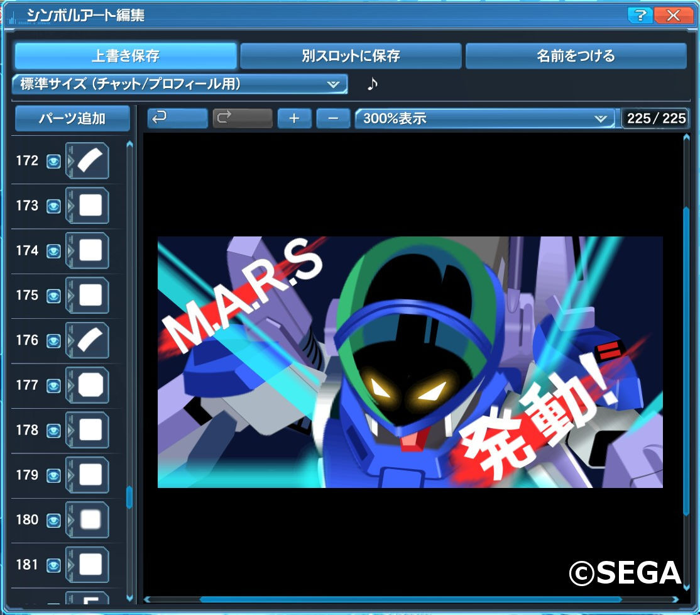Open help with the question mark button
The width and height of the screenshot is (700, 615).
640,15
